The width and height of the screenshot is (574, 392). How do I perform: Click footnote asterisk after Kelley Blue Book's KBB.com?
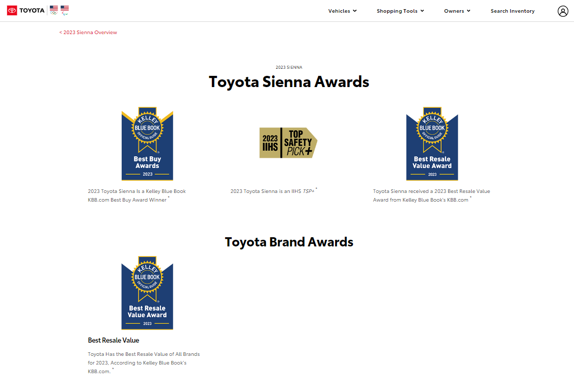tap(471, 198)
